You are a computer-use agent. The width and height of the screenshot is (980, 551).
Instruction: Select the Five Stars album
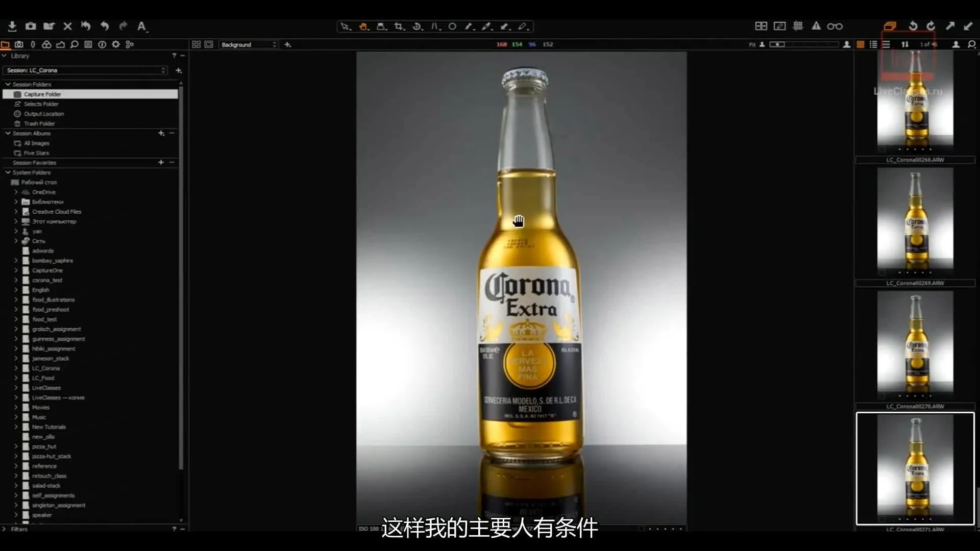pyautogui.click(x=37, y=152)
